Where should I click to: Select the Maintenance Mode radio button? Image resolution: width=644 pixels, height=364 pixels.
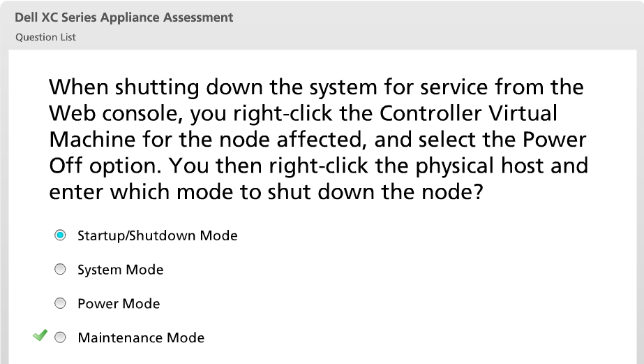(61, 338)
